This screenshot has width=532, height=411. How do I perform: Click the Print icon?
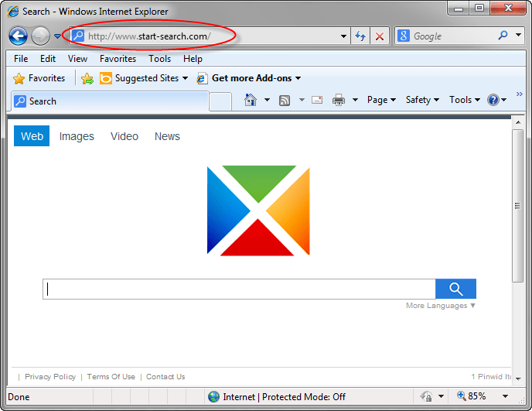tap(338, 100)
